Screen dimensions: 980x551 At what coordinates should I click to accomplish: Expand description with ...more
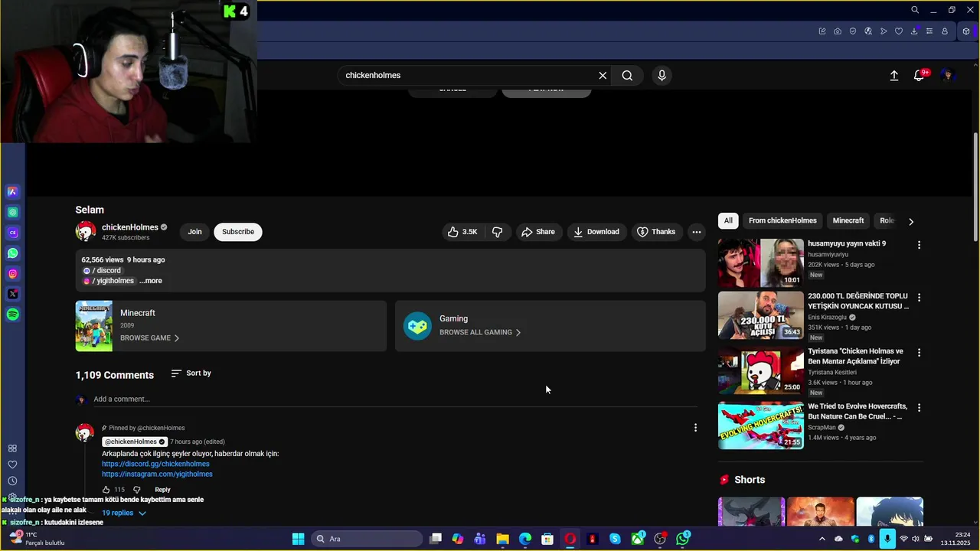point(151,281)
